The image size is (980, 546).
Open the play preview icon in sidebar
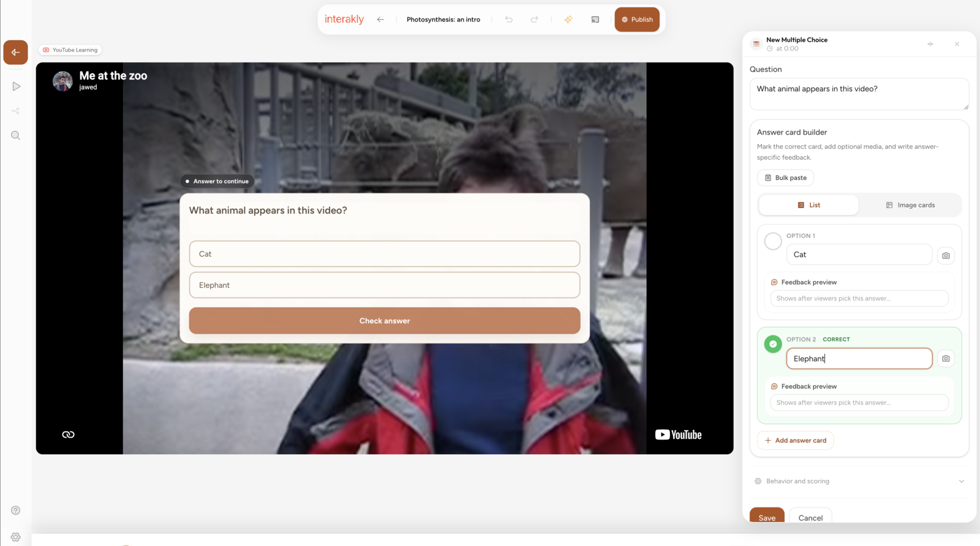pyautogui.click(x=16, y=86)
